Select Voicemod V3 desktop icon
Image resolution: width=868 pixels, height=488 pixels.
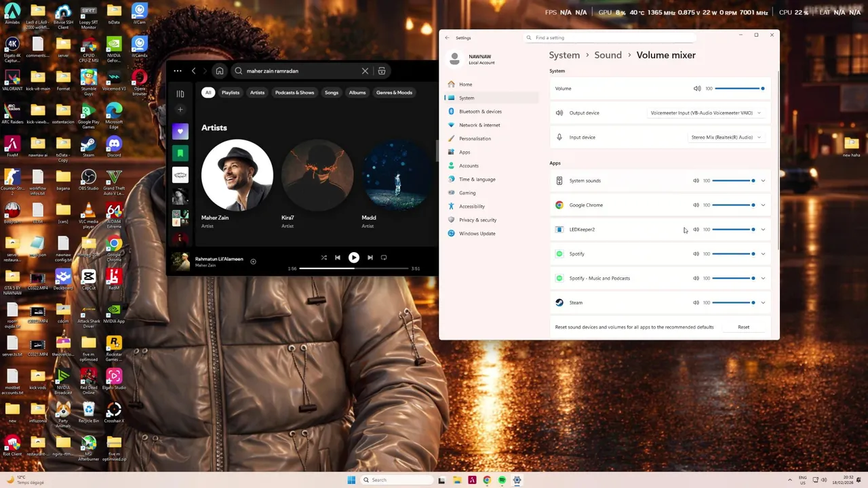point(114,81)
